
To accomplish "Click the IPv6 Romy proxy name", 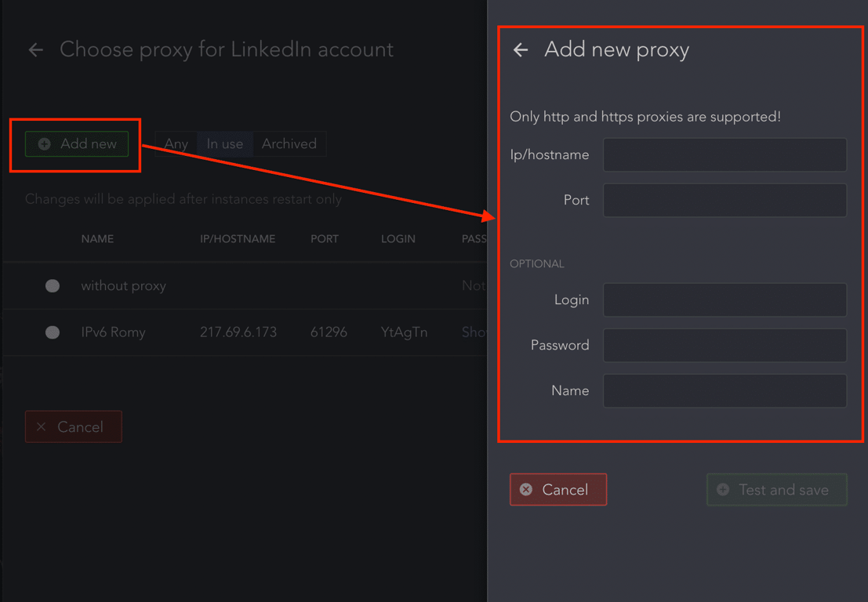I will [x=114, y=332].
